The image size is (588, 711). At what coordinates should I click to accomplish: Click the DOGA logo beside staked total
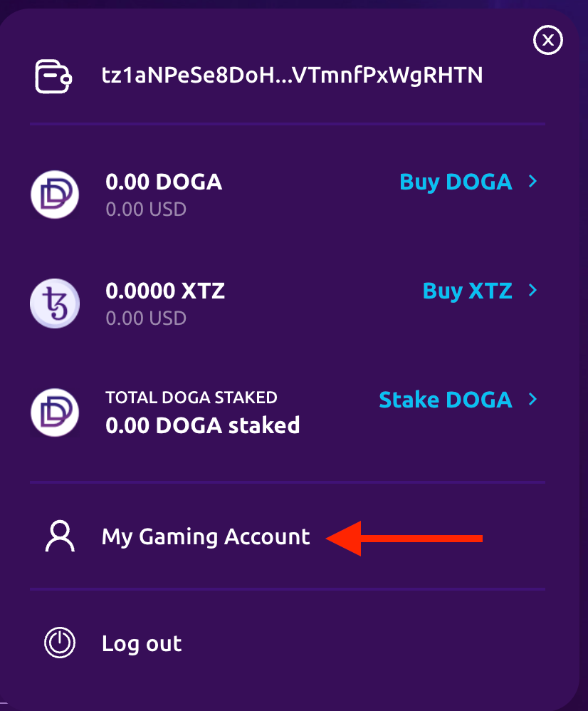point(55,412)
